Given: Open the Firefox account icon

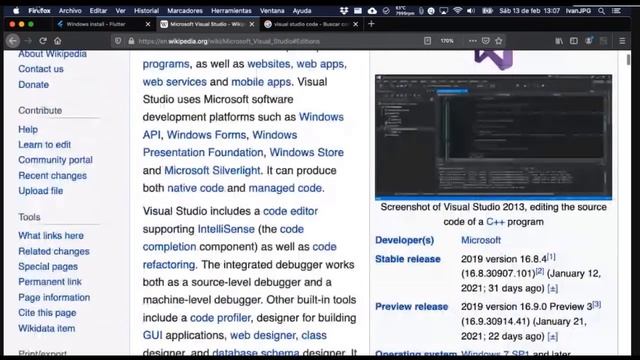Looking at the screenshot, I should click(x=589, y=41).
